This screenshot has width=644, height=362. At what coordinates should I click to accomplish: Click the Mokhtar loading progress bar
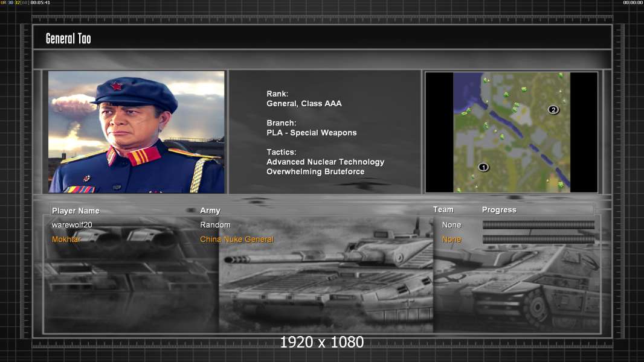point(538,240)
